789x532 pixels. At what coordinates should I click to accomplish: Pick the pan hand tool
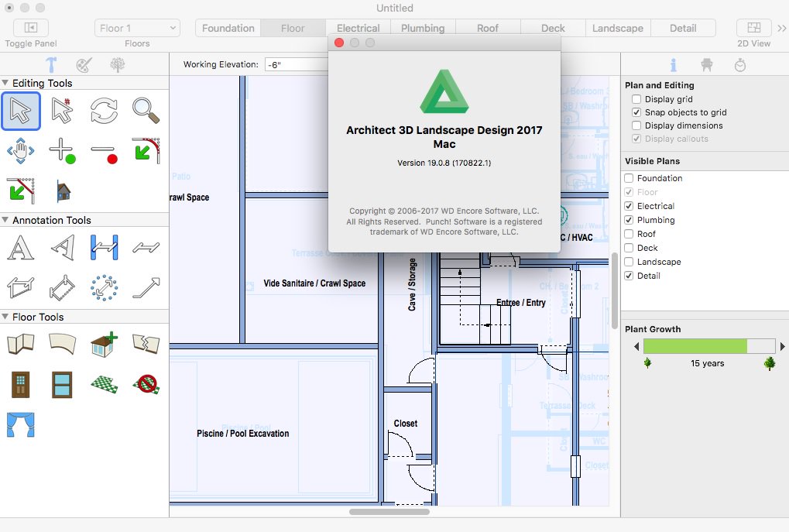21,150
